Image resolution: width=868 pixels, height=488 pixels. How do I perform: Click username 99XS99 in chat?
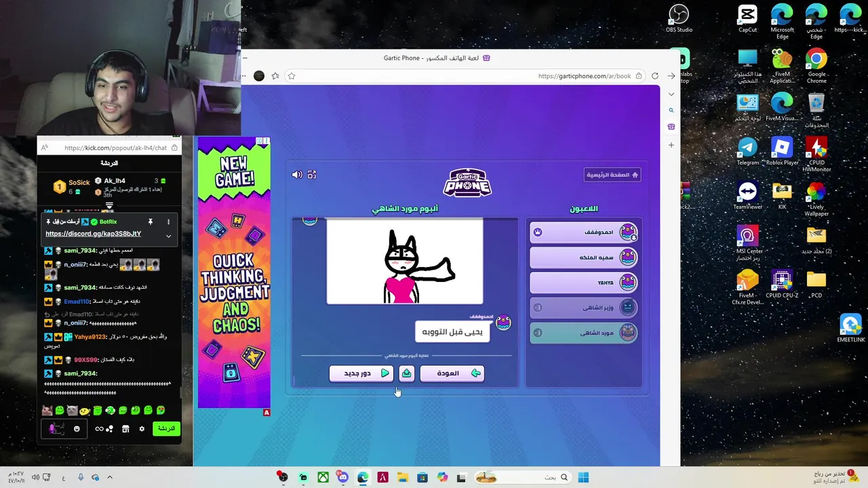point(85,360)
